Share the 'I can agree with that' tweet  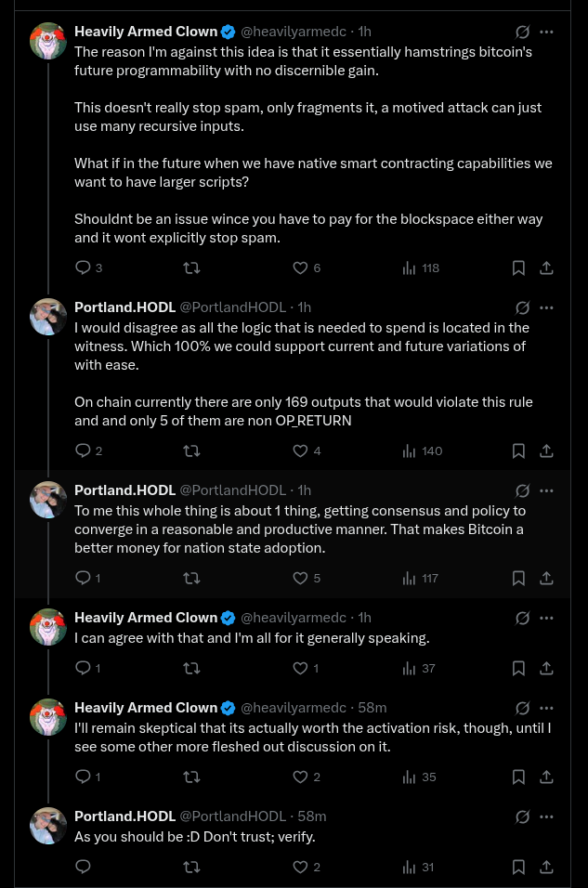(x=547, y=668)
